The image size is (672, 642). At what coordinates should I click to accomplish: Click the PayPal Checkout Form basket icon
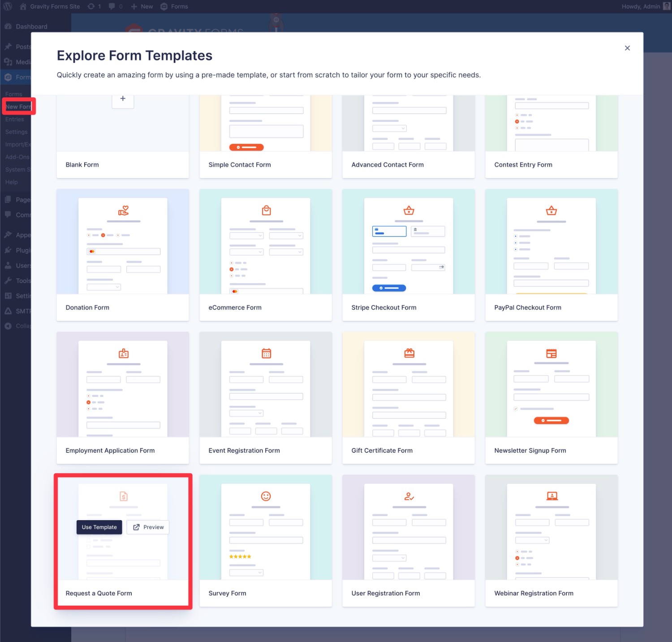pos(551,210)
